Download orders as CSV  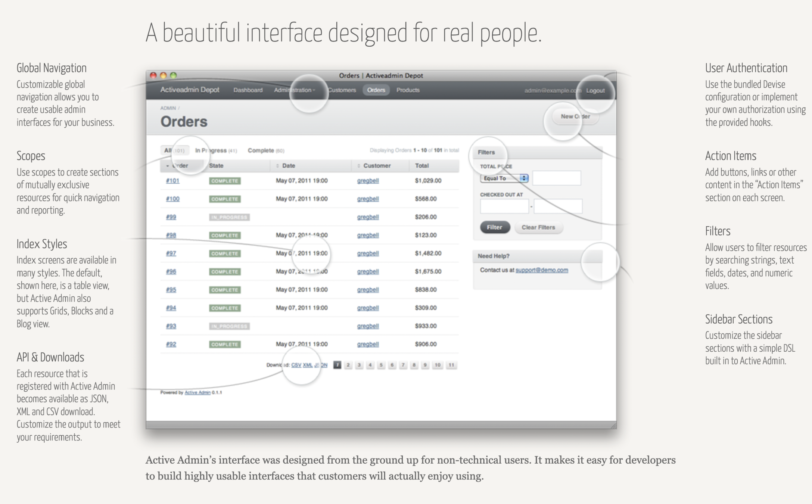(x=296, y=365)
